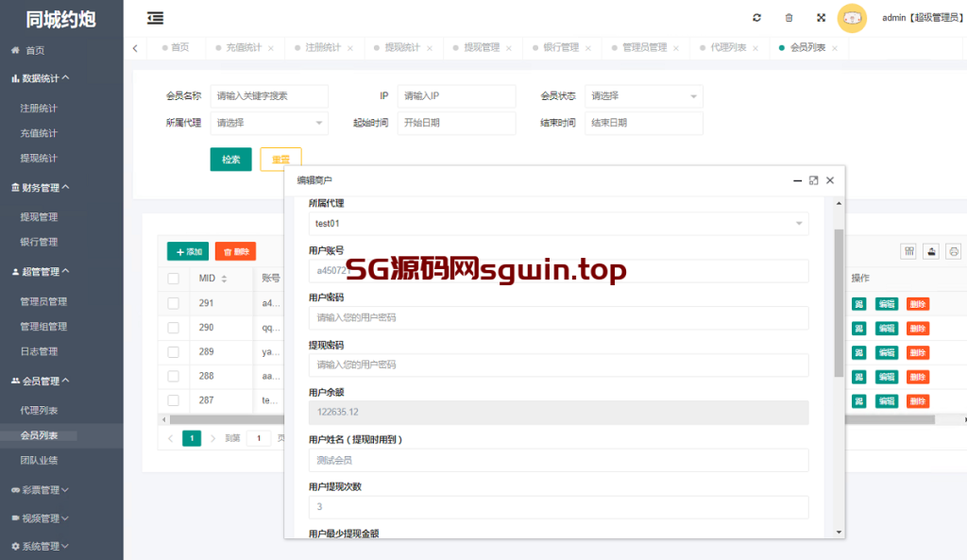Collapse the 财务管理 sidebar section
Image resolution: width=967 pixels, height=560 pixels.
(x=61, y=187)
